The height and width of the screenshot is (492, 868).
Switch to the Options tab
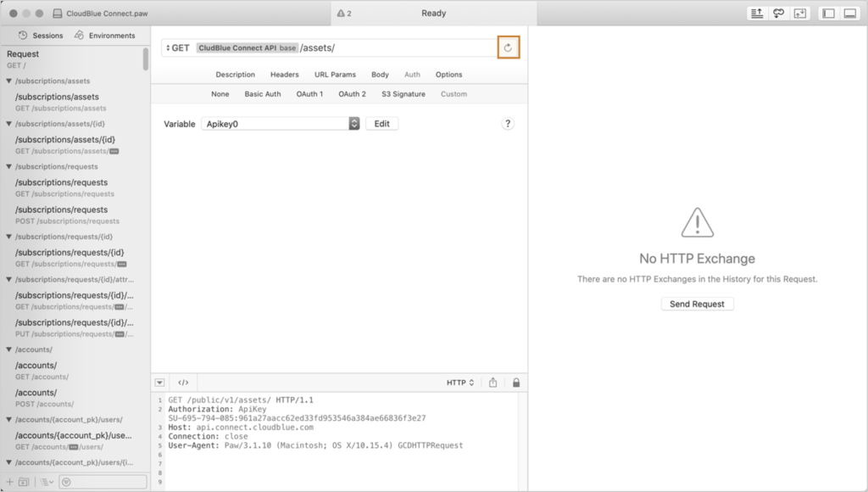coord(448,75)
